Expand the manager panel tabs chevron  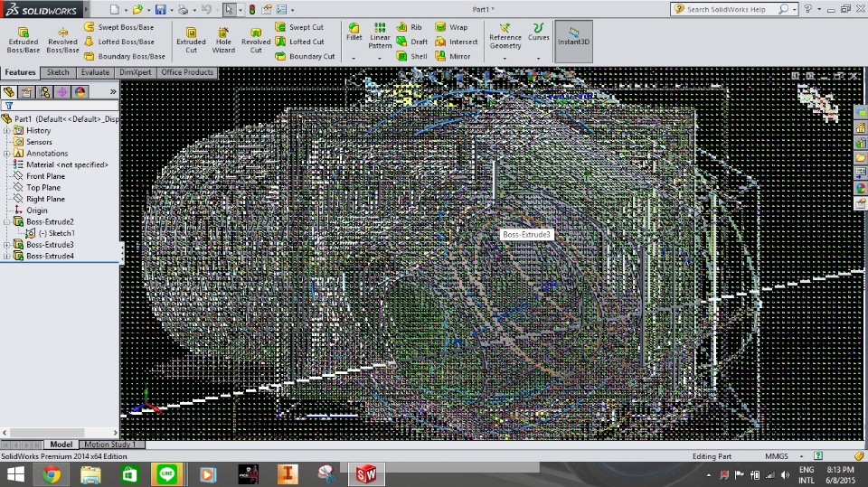(113, 92)
